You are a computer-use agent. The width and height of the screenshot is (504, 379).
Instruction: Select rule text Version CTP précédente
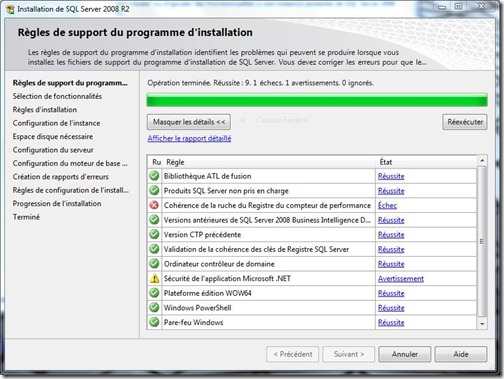[202, 235]
